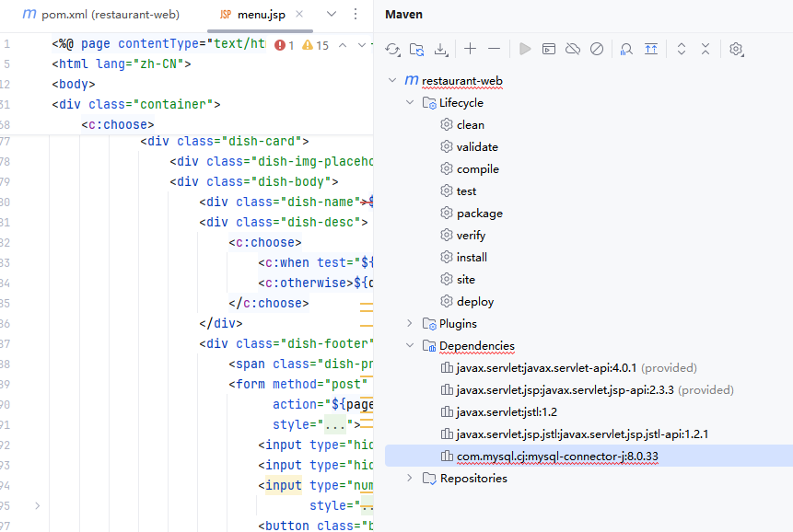This screenshot has width=793, height=532.
Task: Select the verify lifecycle goal
Action: click(x=471, y=236)
